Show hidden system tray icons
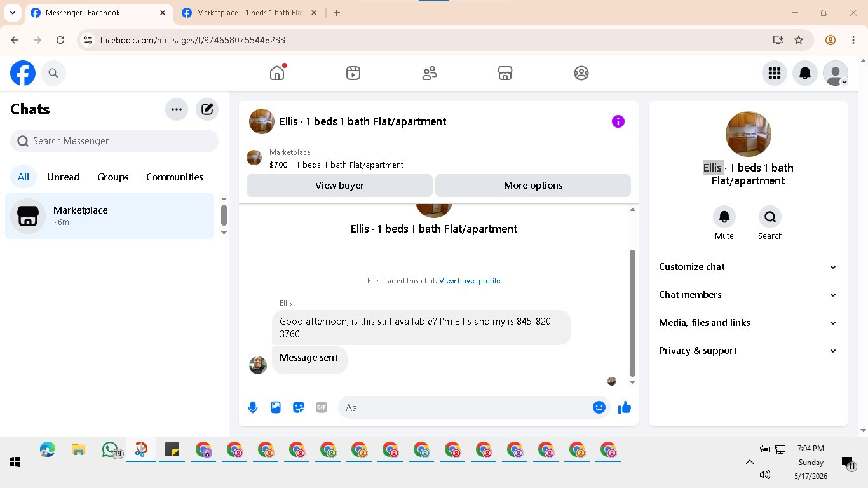Image resolution: width=868 pixels, height=488 pixels. point(749,462)
